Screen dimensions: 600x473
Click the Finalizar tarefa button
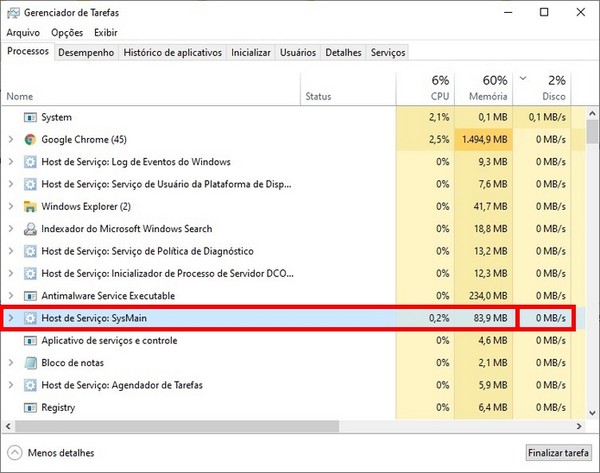[558, 453]
